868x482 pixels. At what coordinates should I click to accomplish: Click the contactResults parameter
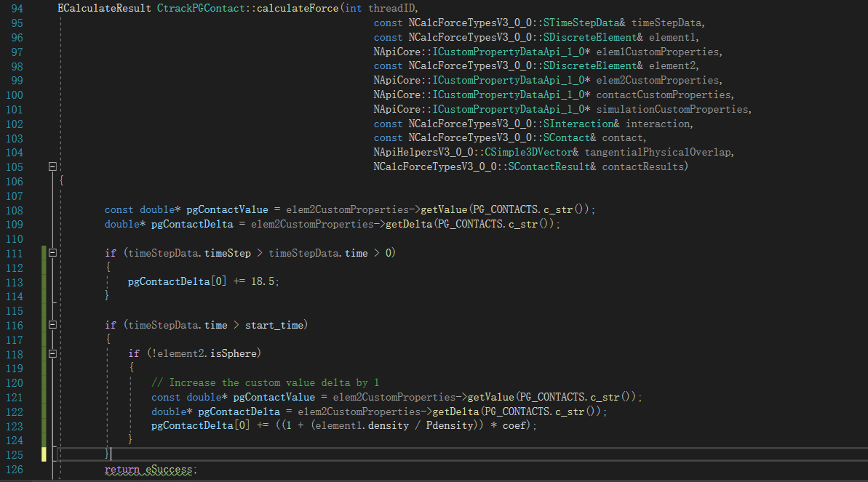click(x=643, y=166)
